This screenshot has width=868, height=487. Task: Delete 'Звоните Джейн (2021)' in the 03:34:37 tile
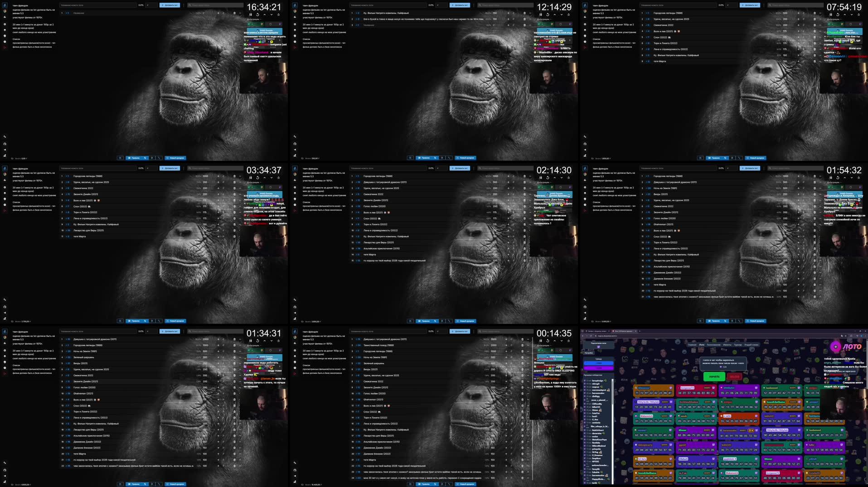click(234, 194)
